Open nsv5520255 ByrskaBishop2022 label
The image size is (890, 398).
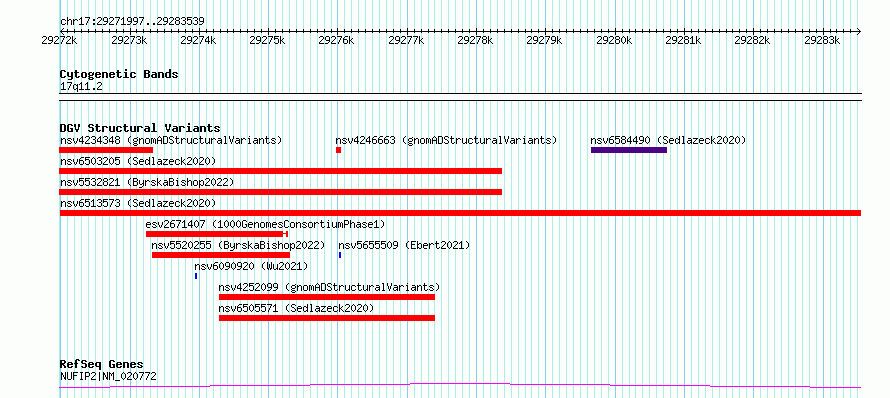(238, 245)
